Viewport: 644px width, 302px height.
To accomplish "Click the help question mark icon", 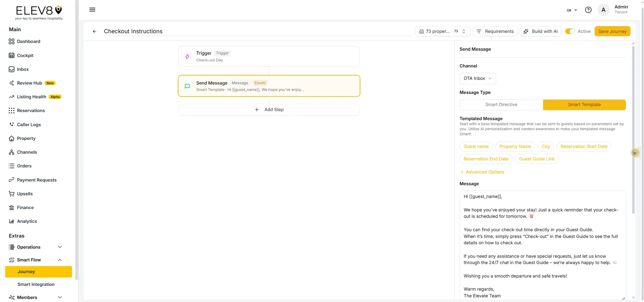I will 588,10.
